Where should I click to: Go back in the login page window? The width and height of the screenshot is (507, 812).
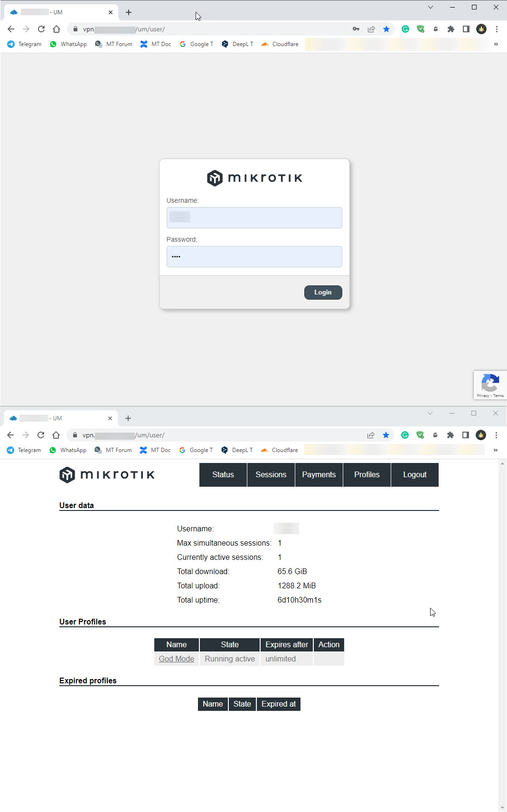11,29
